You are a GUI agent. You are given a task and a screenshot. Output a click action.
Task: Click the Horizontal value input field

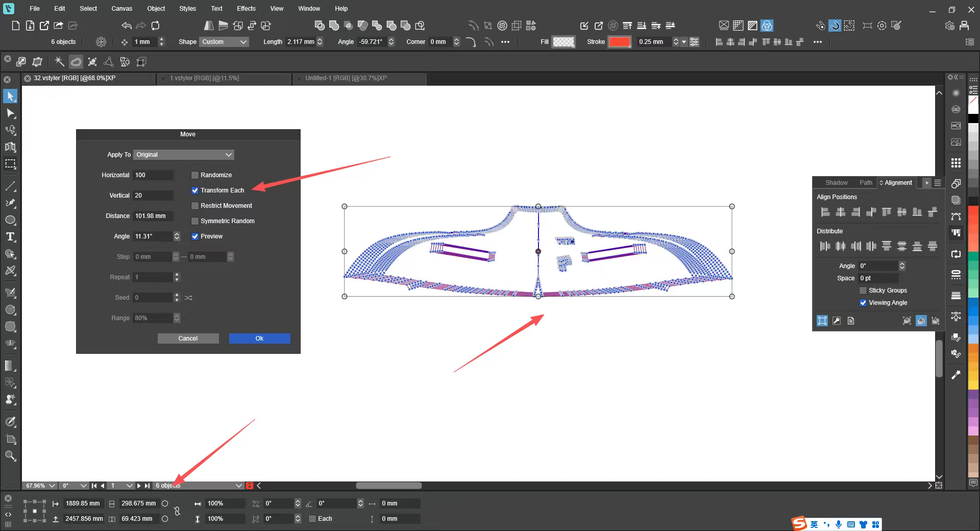pyautogui.click(x=153, y=175)
